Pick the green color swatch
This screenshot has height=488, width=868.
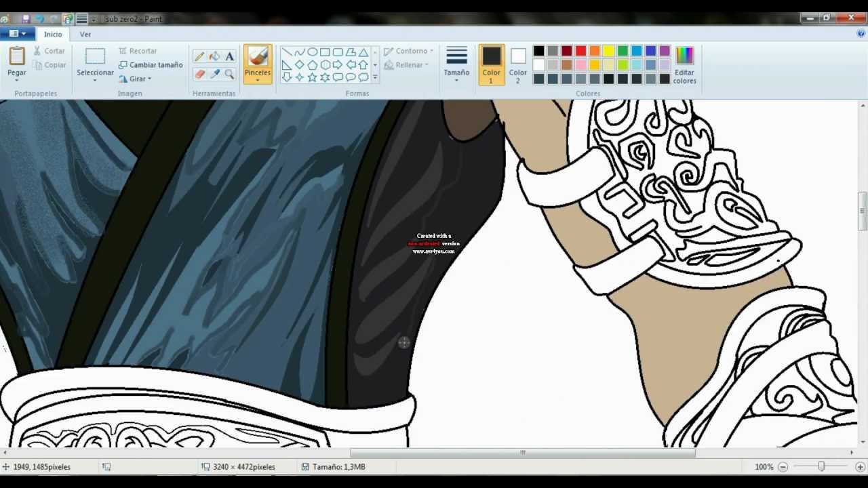(623, 51)
